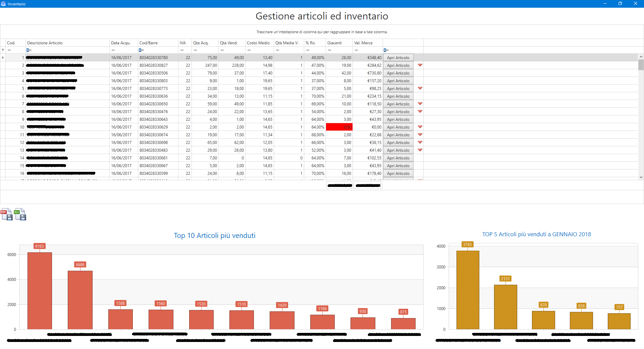
Task: Click the red down-arrow indicator in row 10
Action: click(420, 127)
